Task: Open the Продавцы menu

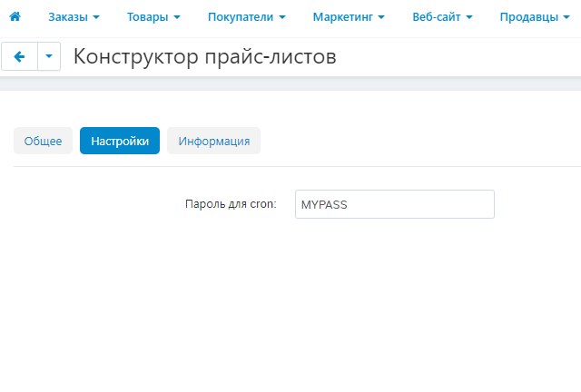Action: coord(534,17)
